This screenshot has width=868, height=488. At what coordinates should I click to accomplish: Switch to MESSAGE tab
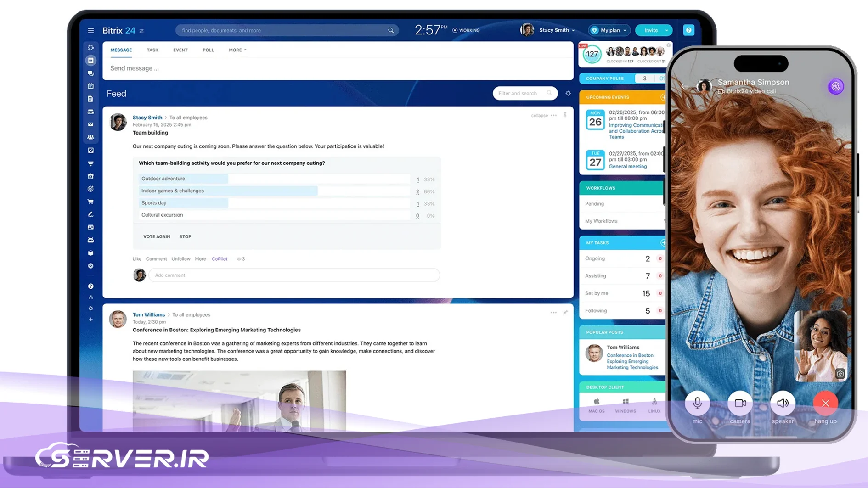[x=121, y=50]
